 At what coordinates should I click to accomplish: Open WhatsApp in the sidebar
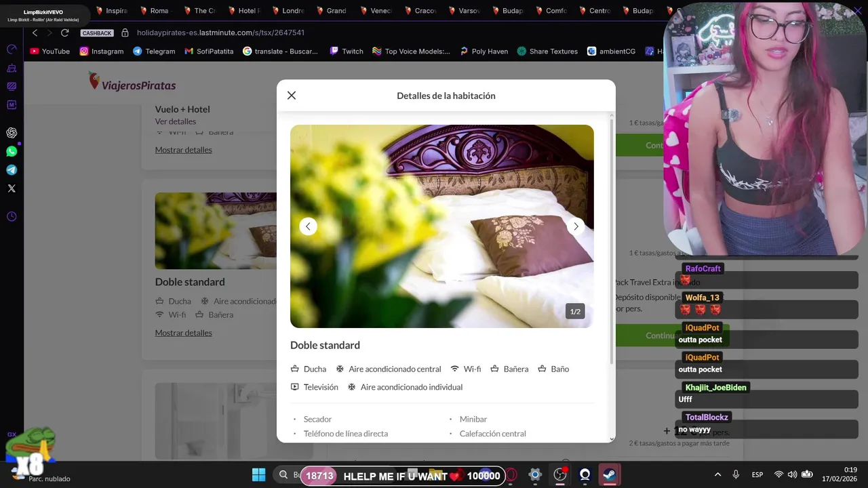(x=12, y=152)
